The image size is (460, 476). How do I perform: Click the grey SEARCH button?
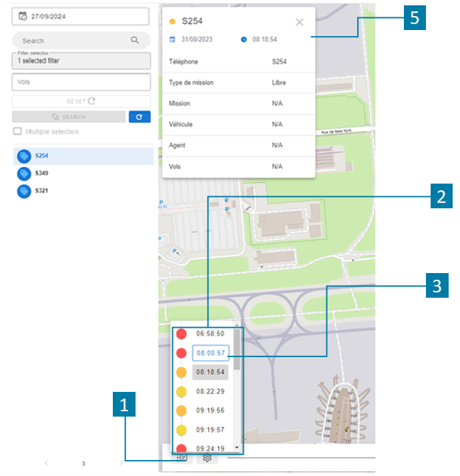click(69, 117)
